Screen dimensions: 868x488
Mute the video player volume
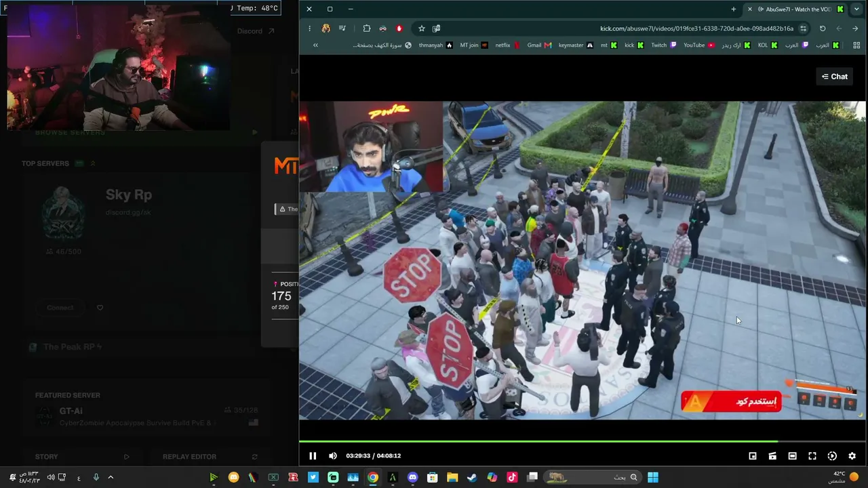click(333, 456)
